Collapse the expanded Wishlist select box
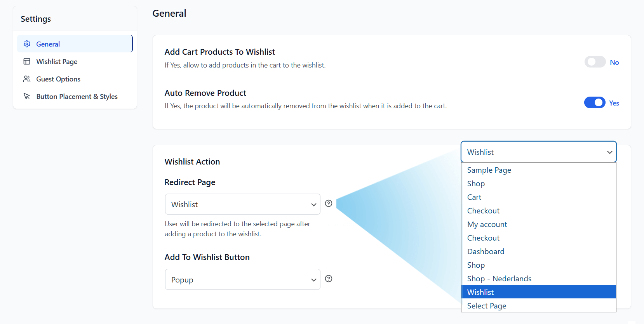 tap(538, 152)
